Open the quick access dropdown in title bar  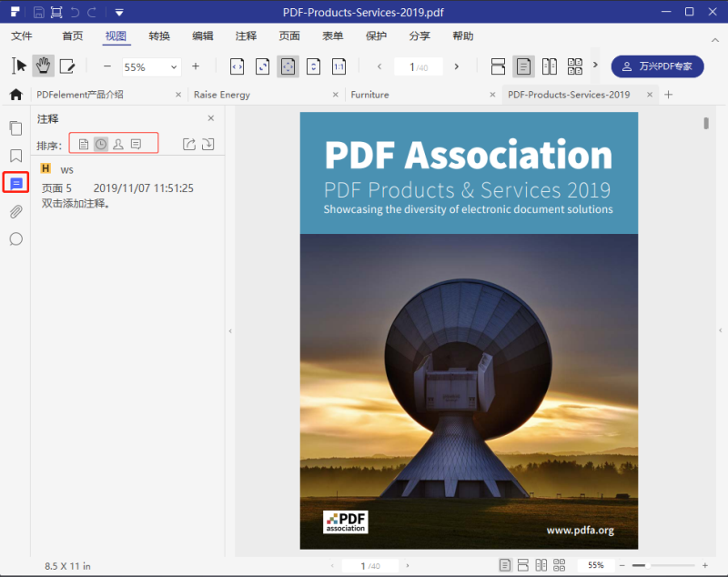click(119, 12)
